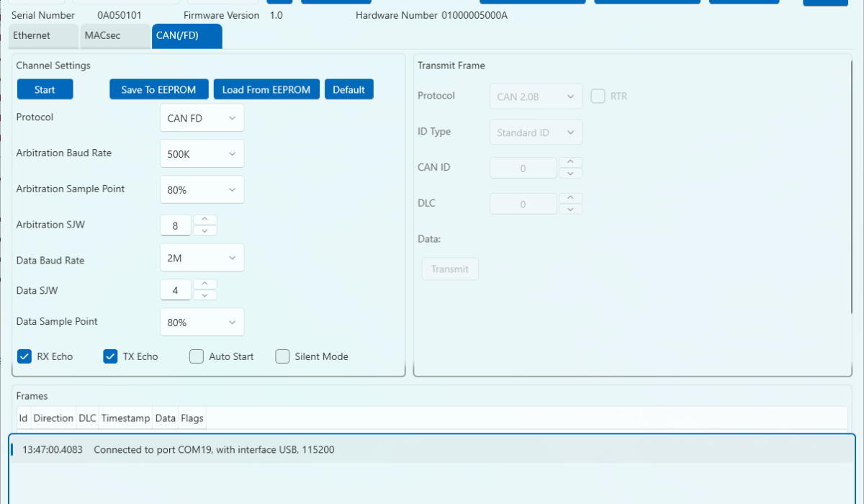Toggle the RX Echo checkbox
This screenshot has width=864, height=504.
[24, 356]
